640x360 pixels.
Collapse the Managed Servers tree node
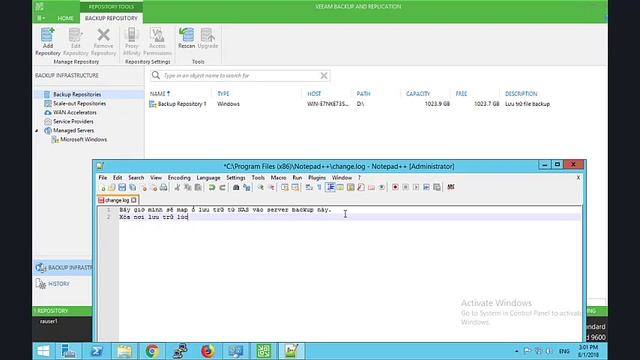tap(37, 131)
